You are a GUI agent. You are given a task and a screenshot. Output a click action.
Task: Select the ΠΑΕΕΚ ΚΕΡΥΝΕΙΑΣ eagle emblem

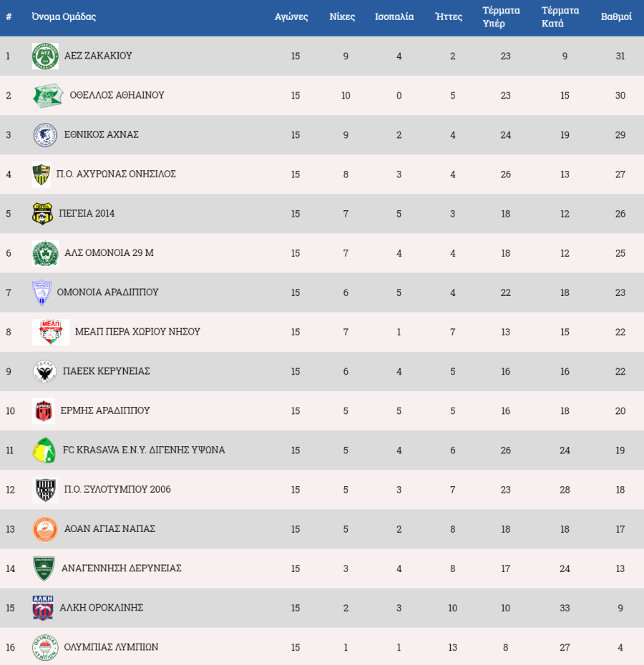click(x=44, y=372)
